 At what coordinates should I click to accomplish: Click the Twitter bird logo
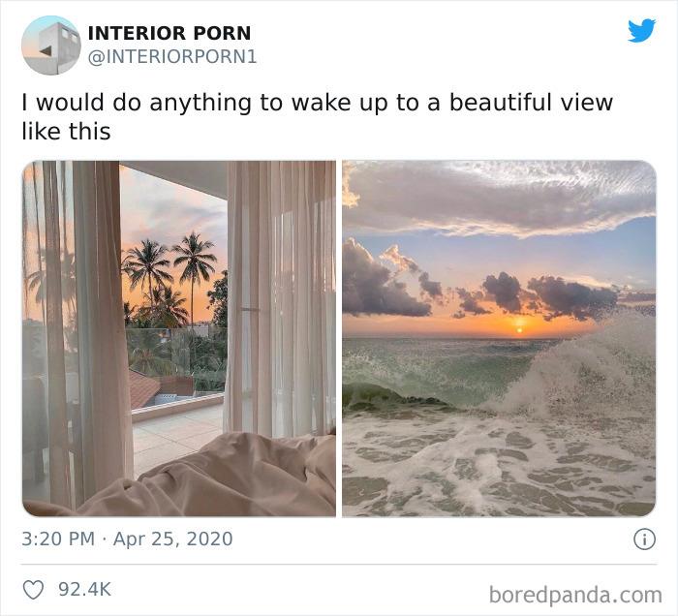tap(641, 30)
